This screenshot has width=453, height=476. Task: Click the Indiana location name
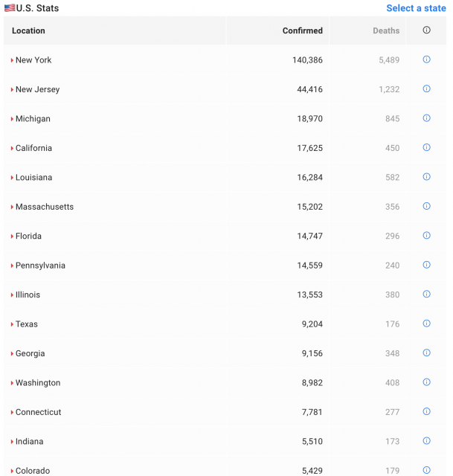[x=29, y=441]
